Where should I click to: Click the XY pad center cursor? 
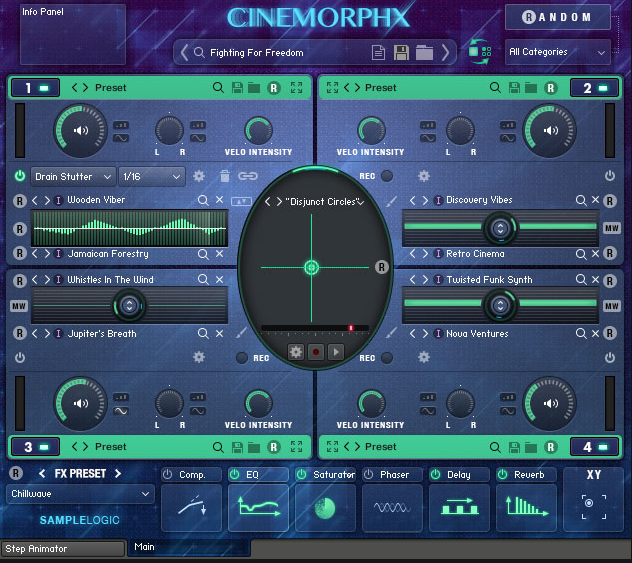click(311, 267)
